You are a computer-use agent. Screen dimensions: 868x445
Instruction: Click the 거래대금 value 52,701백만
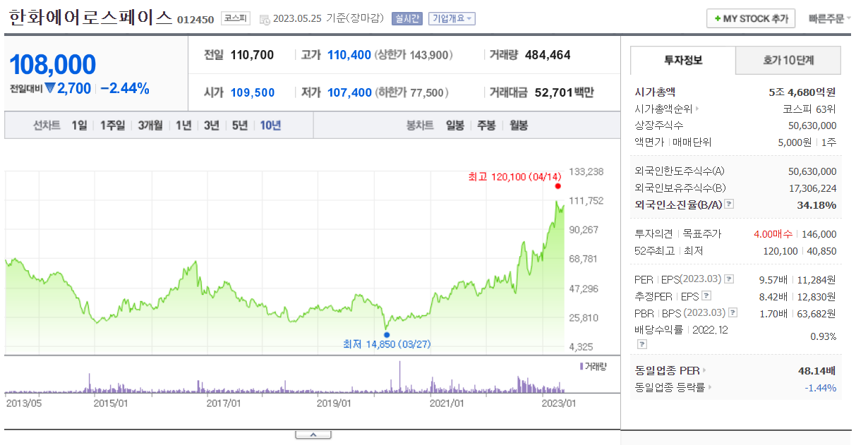(x=565, y=93)
